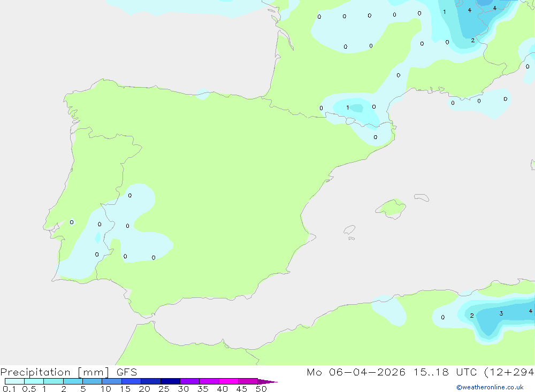Choose the 25–30 mm navy legend swatch

click(170, 381)
